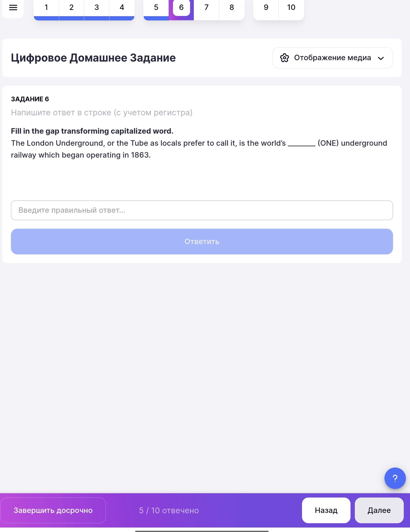Proceed with the Далее button

[379, 510]
